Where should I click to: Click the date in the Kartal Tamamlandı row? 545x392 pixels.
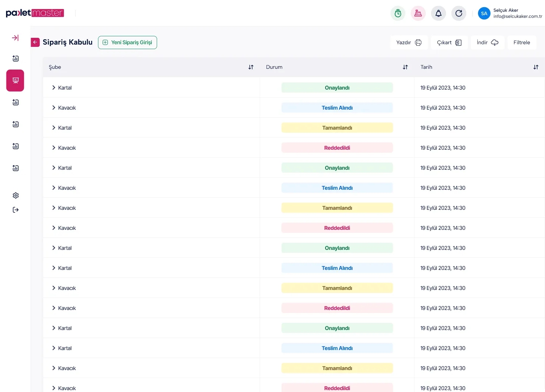pyautogui.click(x=443, y=128)
